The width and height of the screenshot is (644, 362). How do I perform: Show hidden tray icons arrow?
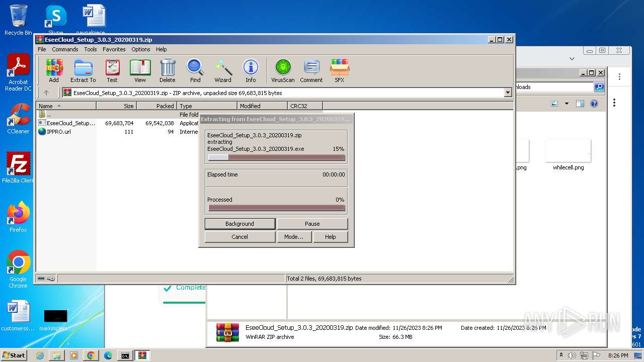coord(560,355)
